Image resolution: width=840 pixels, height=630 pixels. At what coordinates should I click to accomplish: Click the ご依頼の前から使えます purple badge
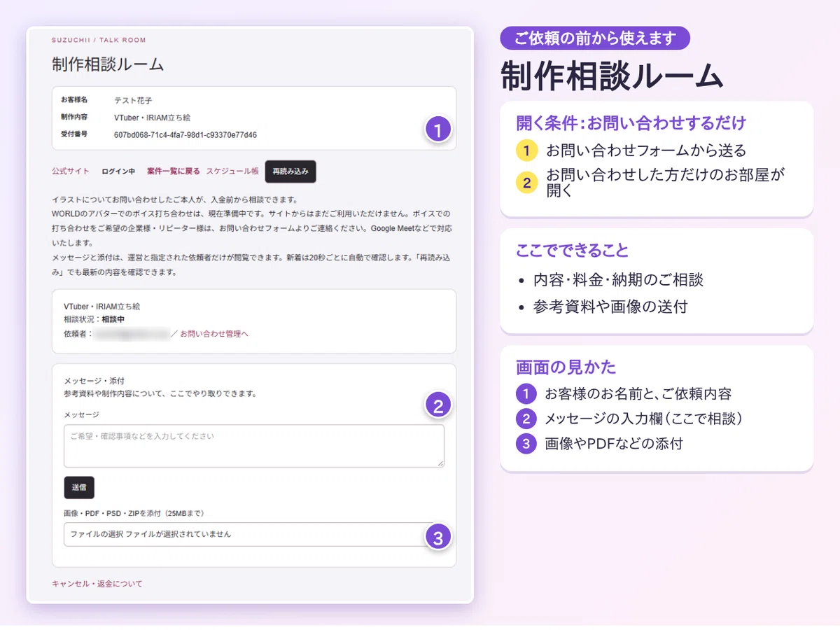595,38
